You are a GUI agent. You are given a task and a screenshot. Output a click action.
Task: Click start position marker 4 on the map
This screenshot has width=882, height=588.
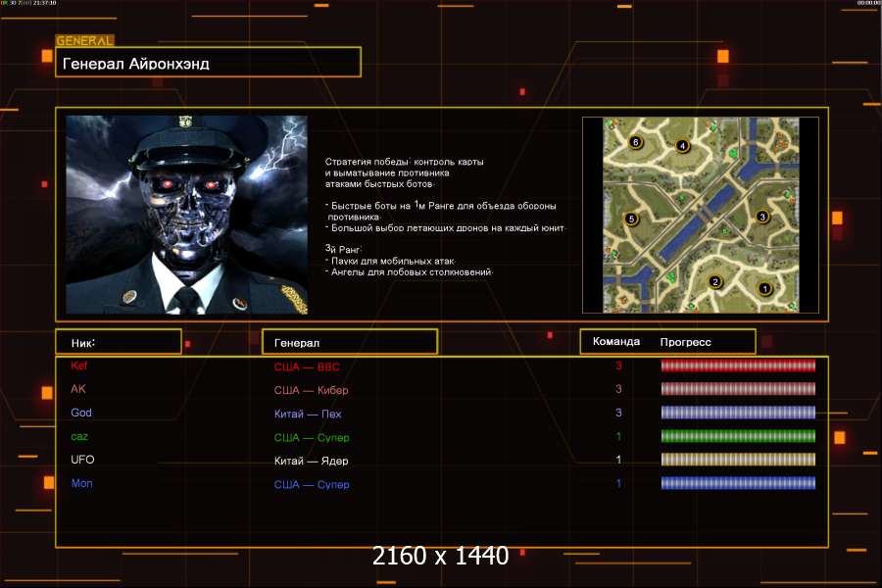click(x=682, y=146)
